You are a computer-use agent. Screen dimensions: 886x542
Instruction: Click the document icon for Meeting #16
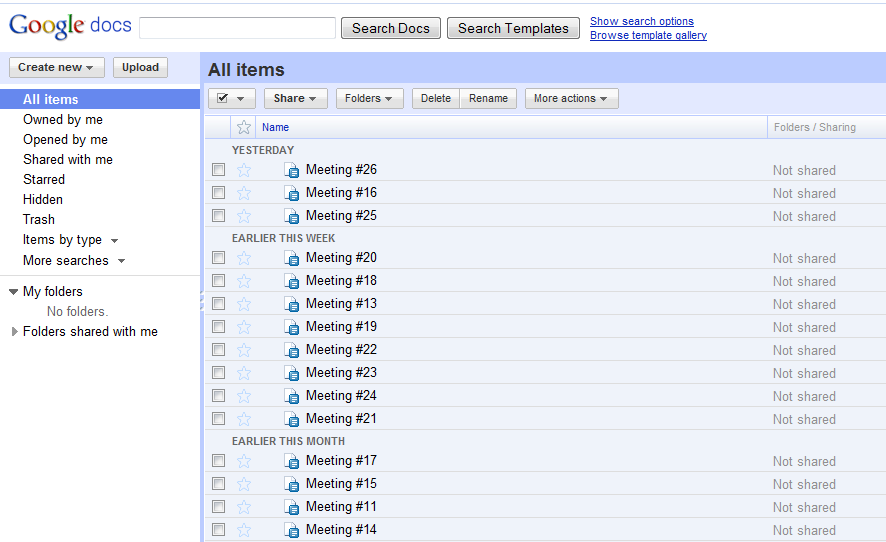click(292, 193)
